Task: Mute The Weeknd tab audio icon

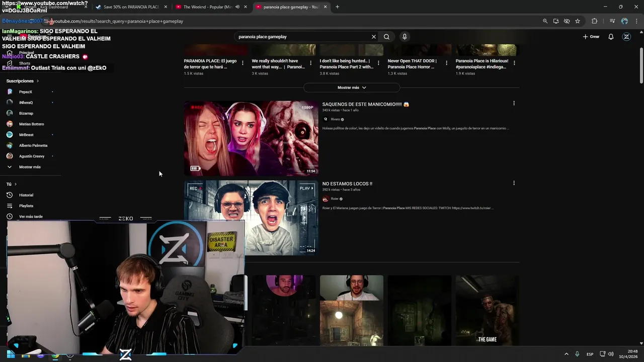Action: [237, 7]
